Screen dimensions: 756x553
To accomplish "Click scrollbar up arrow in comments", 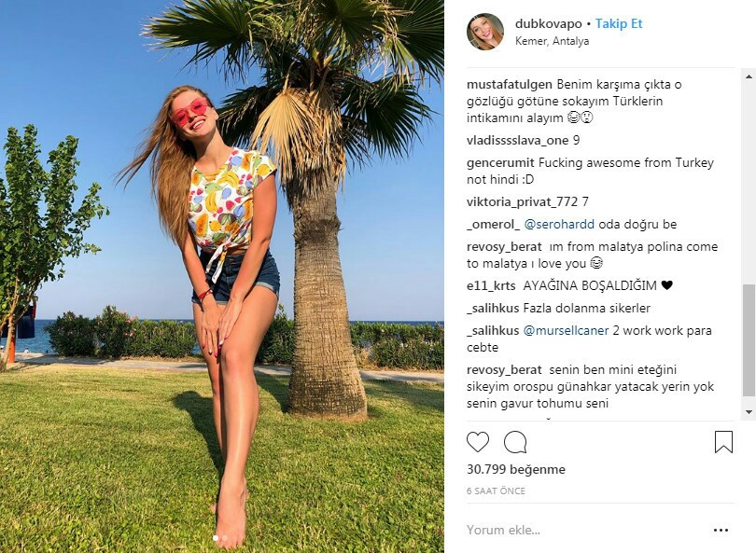I will tap(749, 76).
